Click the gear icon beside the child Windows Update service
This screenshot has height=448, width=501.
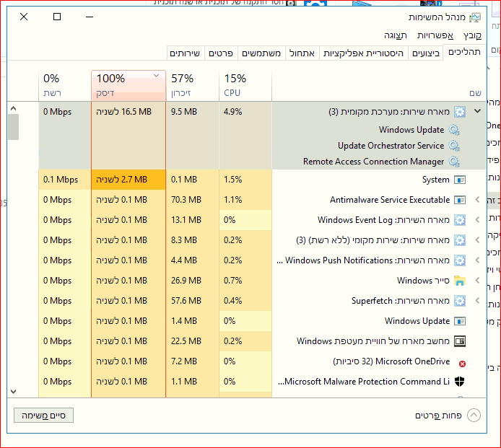tap(454, 130)
